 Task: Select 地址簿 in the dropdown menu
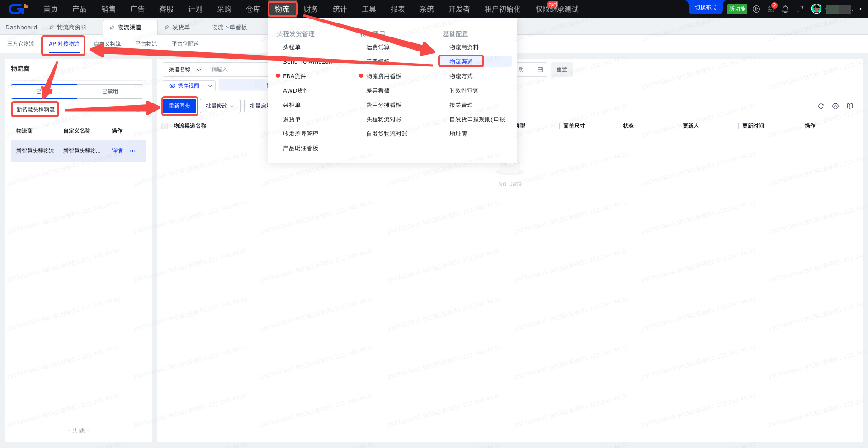tap(458, 134)
